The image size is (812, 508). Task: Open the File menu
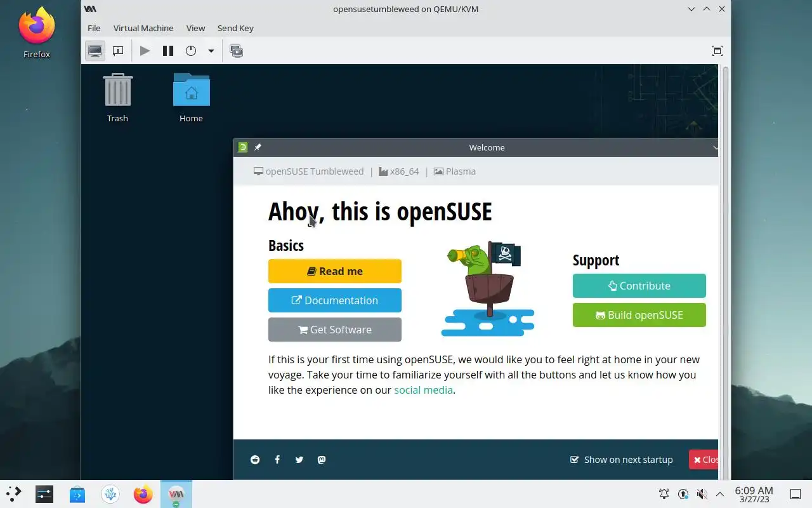(94, 28)
